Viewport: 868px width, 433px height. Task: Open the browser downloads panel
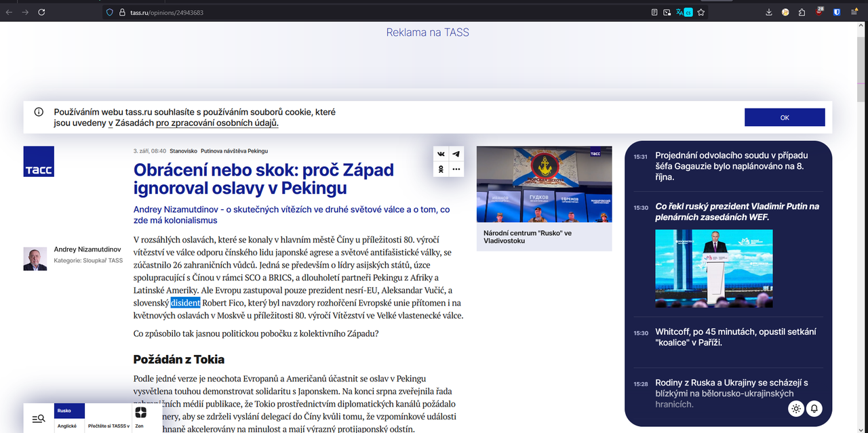click(769, 12)
